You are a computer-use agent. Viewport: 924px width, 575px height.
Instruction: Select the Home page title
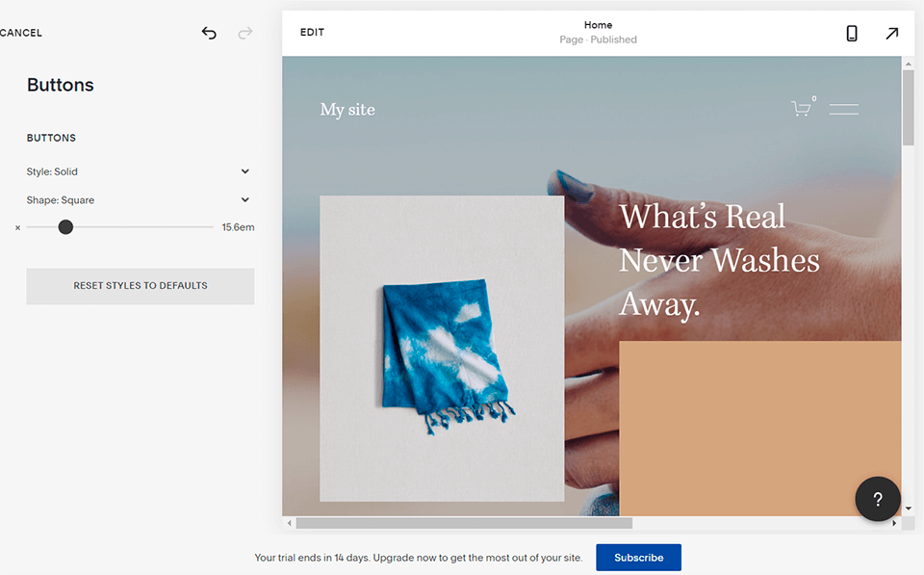pos(598,24)
